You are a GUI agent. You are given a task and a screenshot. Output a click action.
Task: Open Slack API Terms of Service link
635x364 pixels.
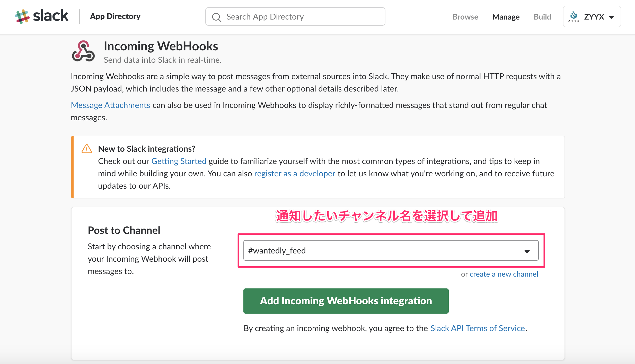[478, 328]
